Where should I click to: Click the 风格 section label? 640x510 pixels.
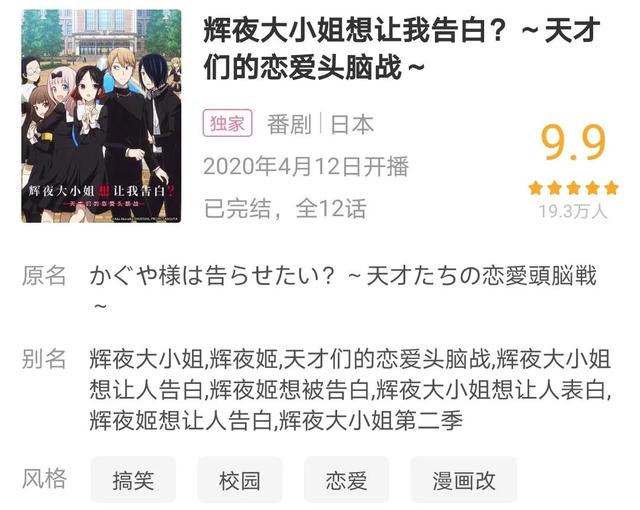pos(44,479)
